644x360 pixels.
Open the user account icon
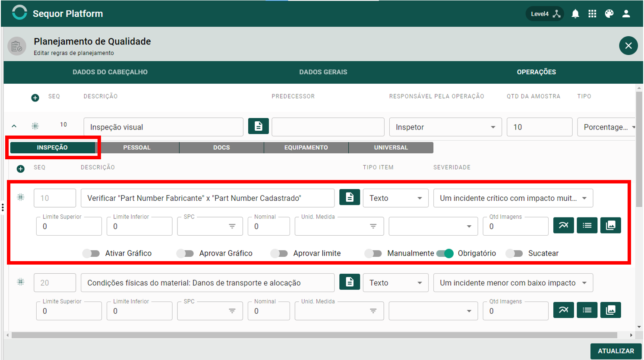click(x=626, y=14)
